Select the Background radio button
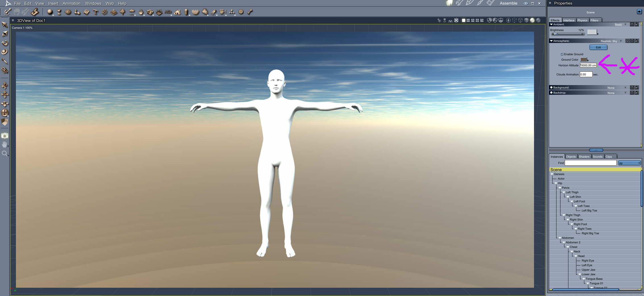 [x=551, y=87]
